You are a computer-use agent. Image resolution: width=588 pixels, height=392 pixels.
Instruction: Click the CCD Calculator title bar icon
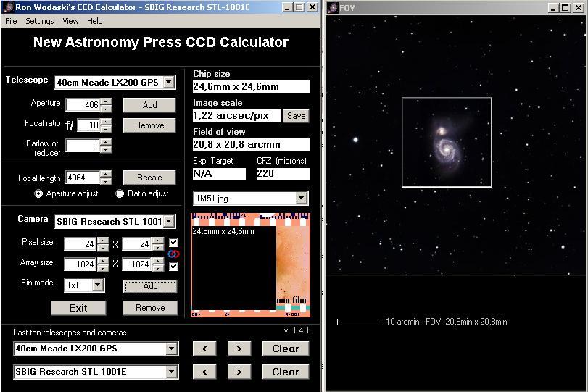7,7
